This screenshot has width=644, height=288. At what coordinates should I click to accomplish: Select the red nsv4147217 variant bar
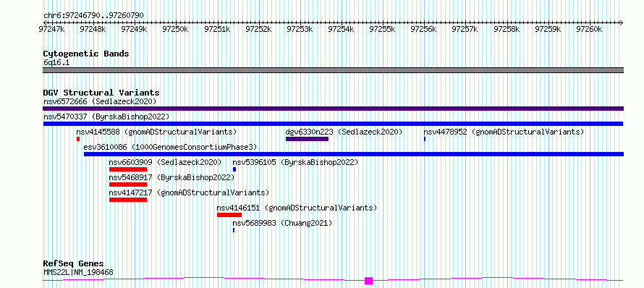128,200
